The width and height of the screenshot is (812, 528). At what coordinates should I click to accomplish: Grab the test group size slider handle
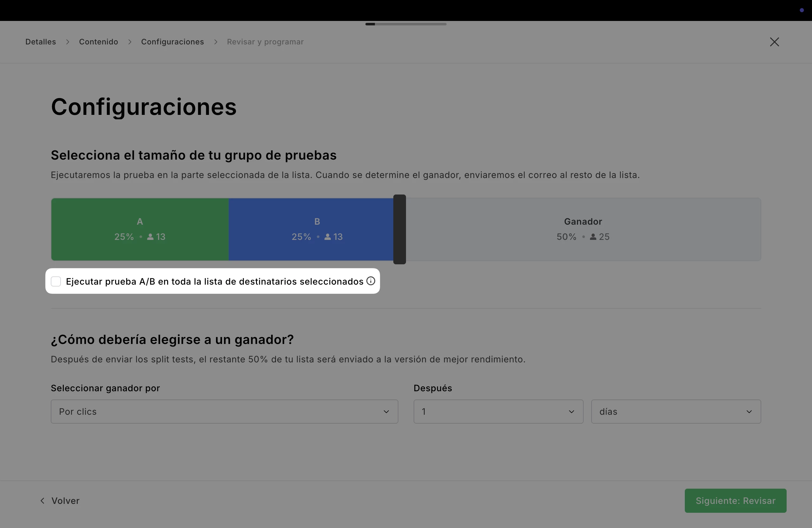[x=399, y=229]
